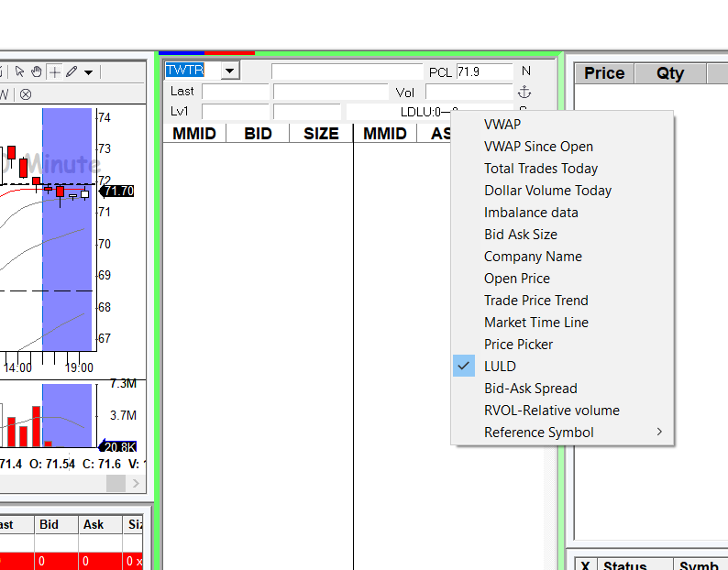This screenshot has width=728, height=570.
Task: Activate the crosshair cursor tool
Action: click(54, 71)
